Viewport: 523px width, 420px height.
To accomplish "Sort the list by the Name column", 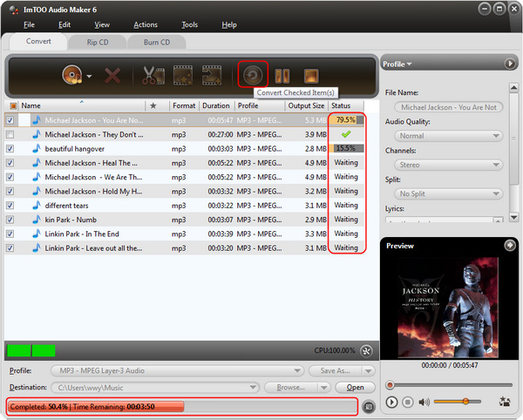I will click(x=82, y=105).
